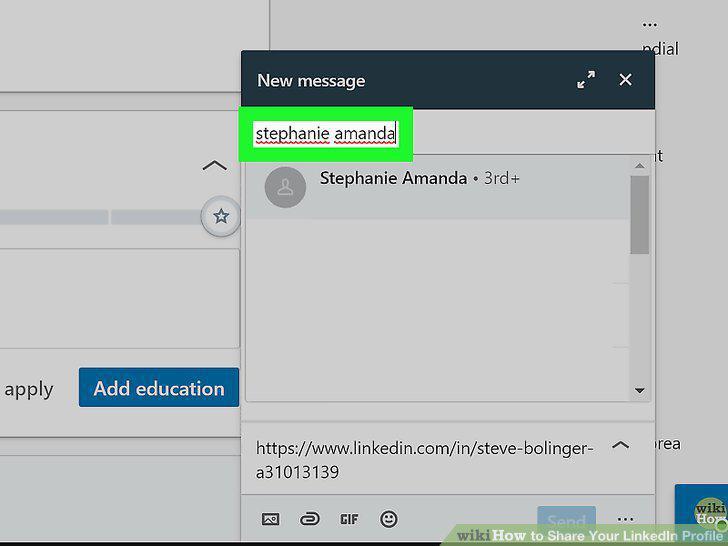
Task: Choose Stephanie Amanda 3rd+ from the results
Action: click(437, 187)
